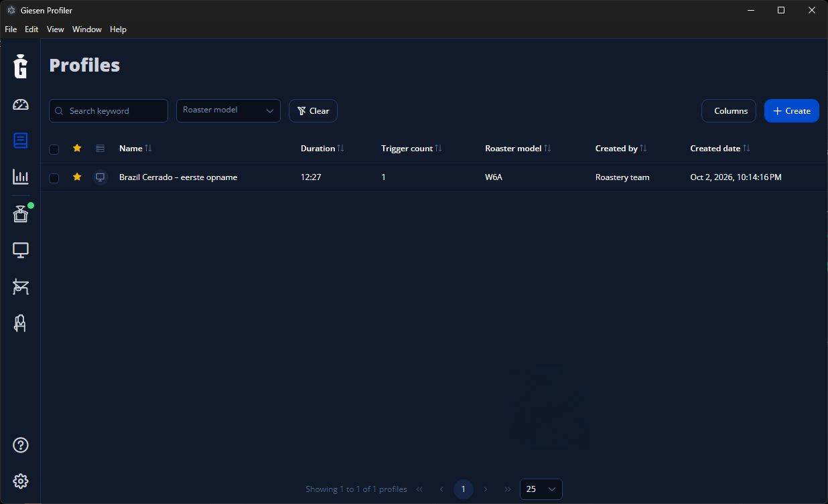This screenshot has width=828, height=504.
Task: Open the Edit menu
Action: (31, 29)
